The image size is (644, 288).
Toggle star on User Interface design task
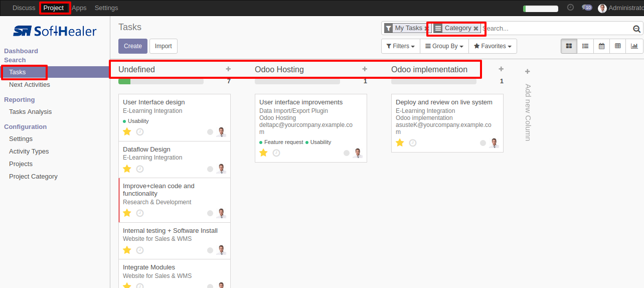pos(127,132)
